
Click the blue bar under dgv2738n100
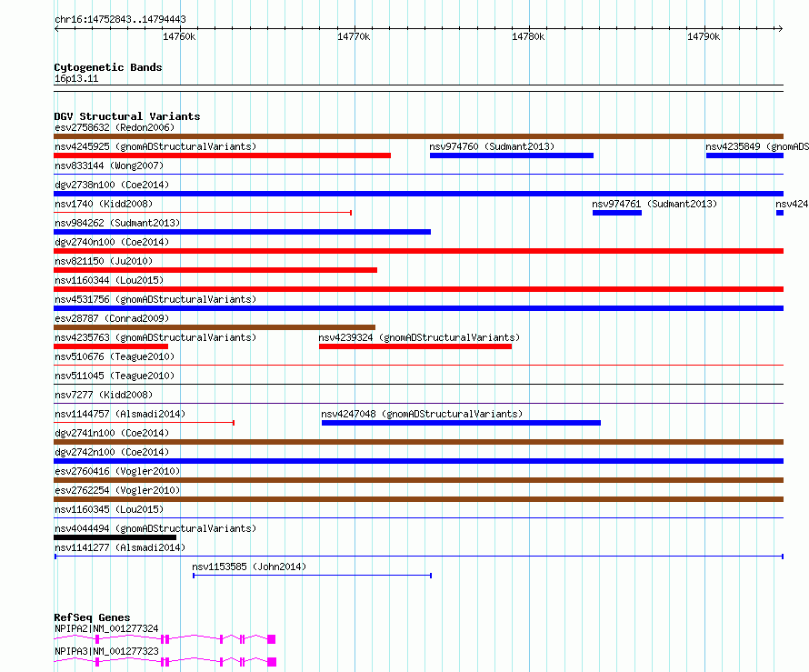pyautogui.click(x=418, y=194)
